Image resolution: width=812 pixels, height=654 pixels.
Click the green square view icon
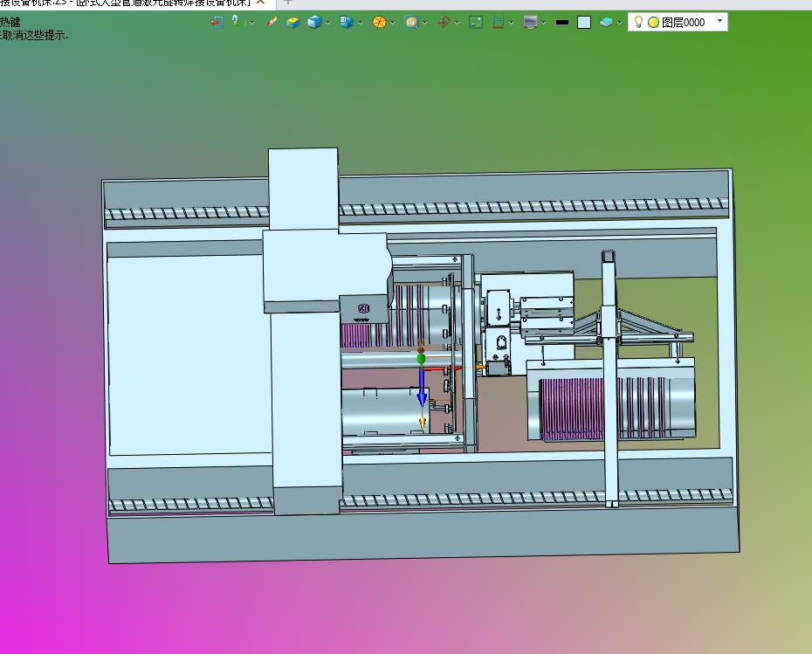point(475,23)
